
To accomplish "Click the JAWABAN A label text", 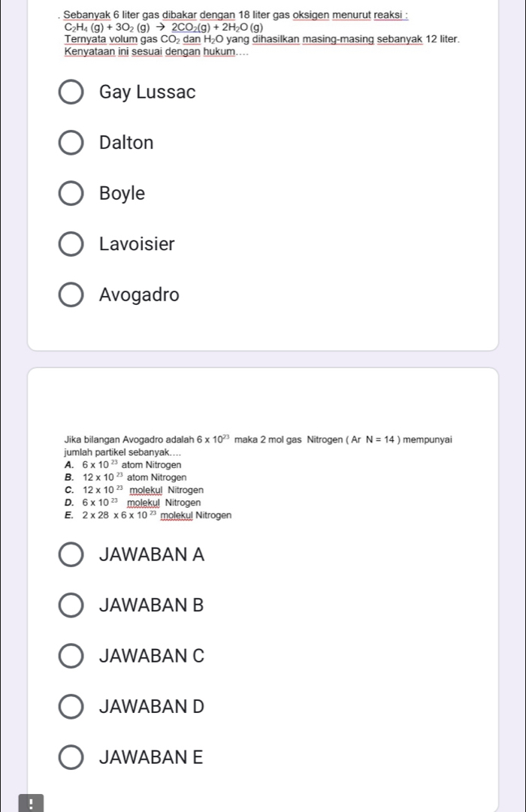I will [x=151, y=554].
